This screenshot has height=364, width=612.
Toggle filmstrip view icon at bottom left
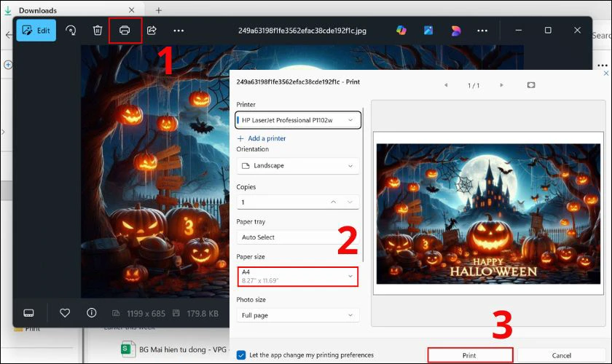coord(29,313)
